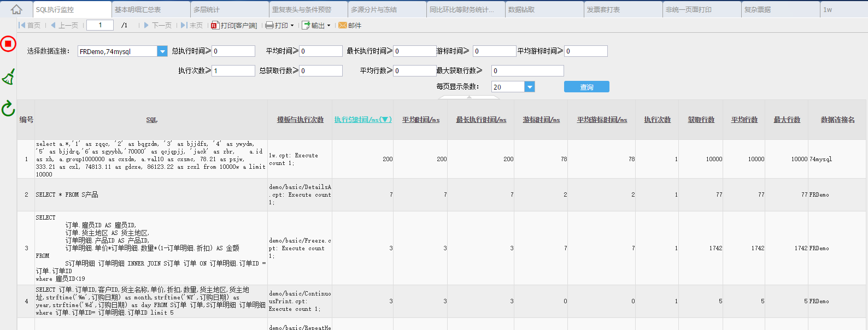Click the page number input box

(x=100, y=25)
